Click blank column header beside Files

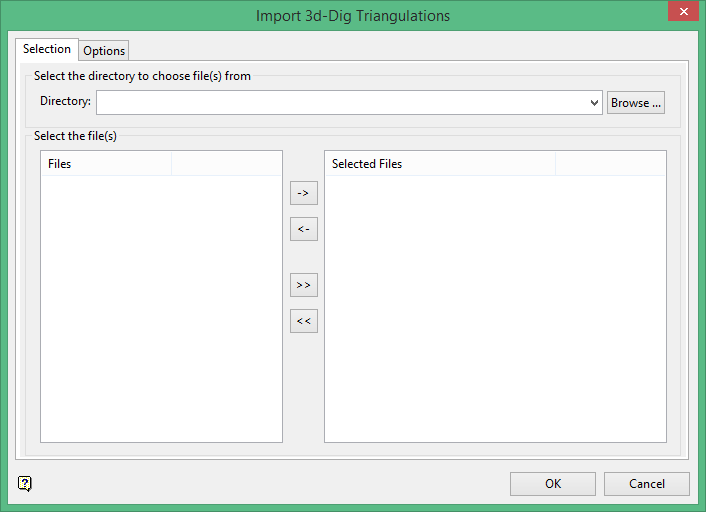pyautogui.click(x=226, y=164)
